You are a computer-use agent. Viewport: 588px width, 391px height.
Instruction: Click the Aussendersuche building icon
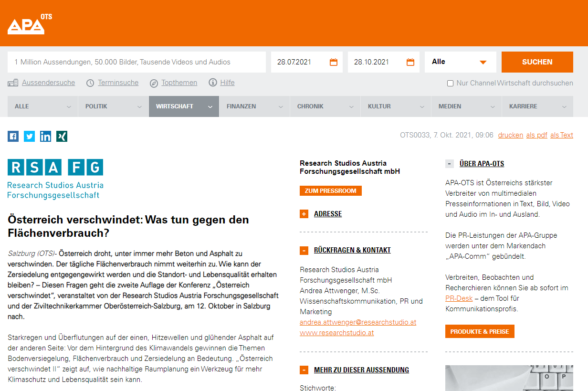pos(13,83)
